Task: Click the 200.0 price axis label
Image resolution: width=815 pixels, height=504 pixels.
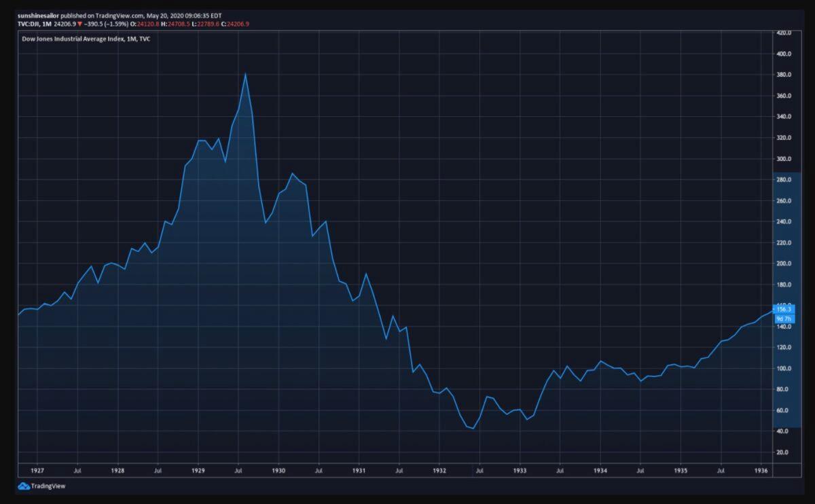Action: 784,264
